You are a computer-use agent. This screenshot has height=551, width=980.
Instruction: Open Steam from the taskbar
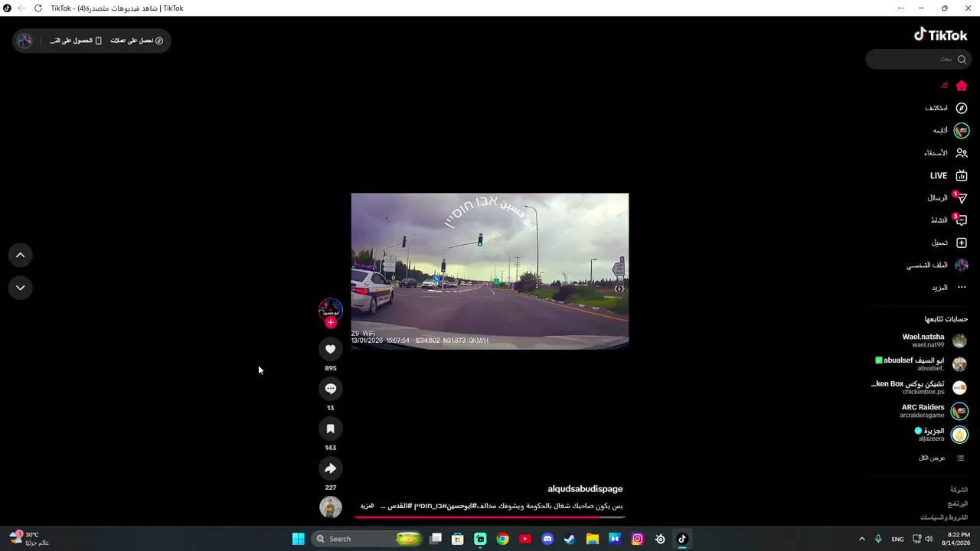click(x=570, y=539)
